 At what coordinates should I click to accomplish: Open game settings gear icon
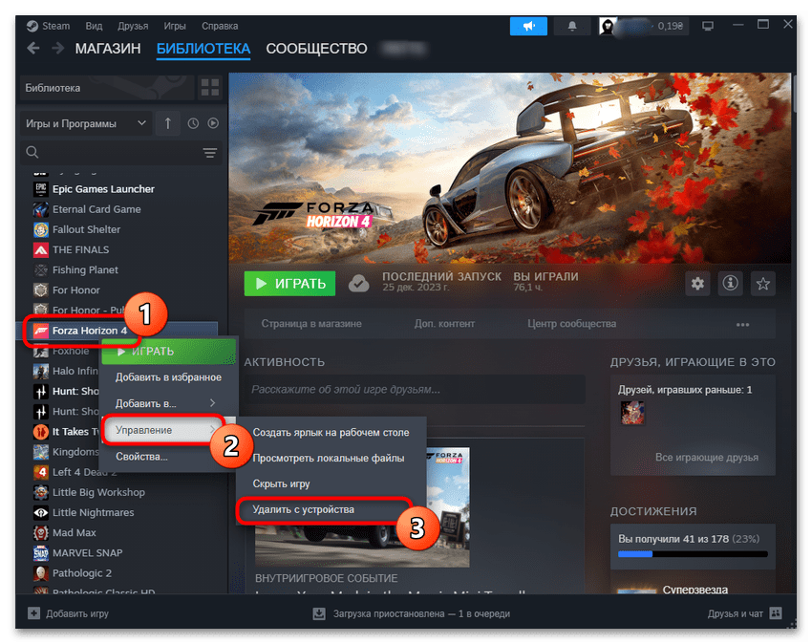(697, 284)
